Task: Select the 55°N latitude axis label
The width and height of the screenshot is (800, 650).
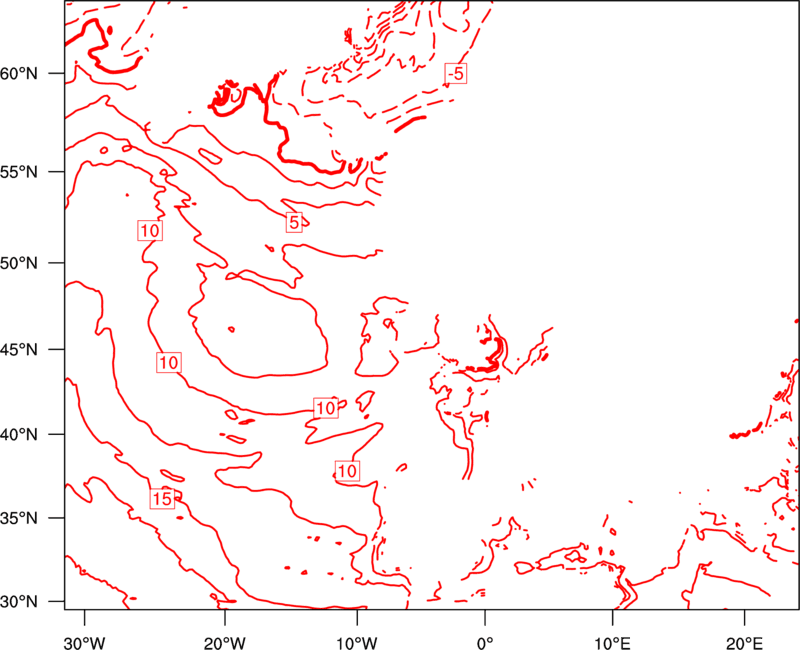Action: 19,171
